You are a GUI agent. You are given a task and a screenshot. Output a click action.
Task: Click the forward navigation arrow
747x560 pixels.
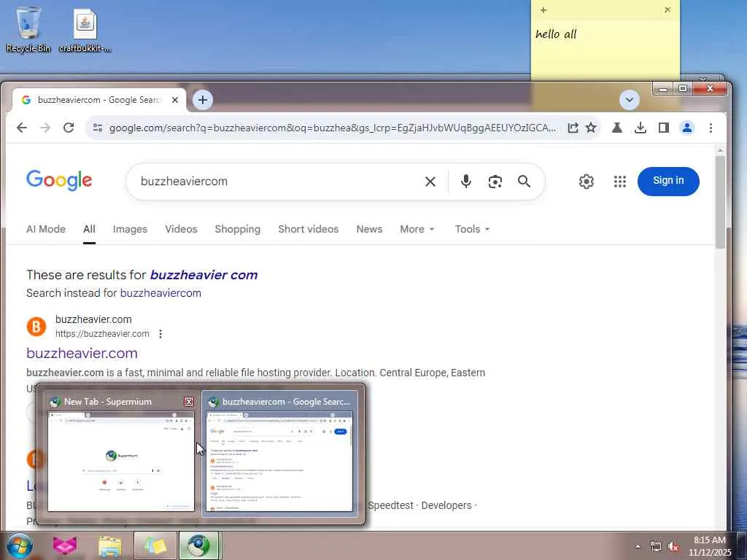tap(45, 128)
